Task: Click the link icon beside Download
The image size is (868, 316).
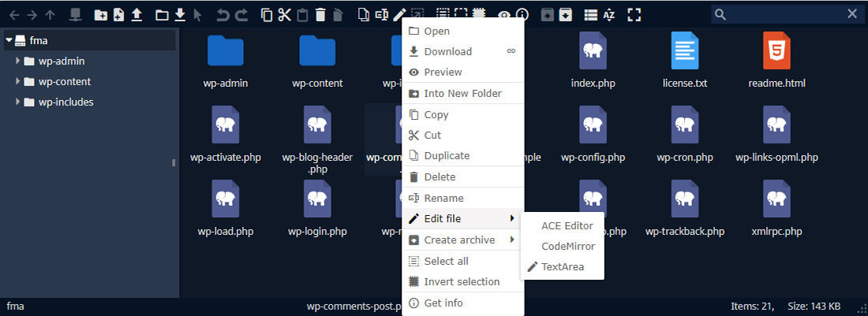Action: tap(511, 50)
